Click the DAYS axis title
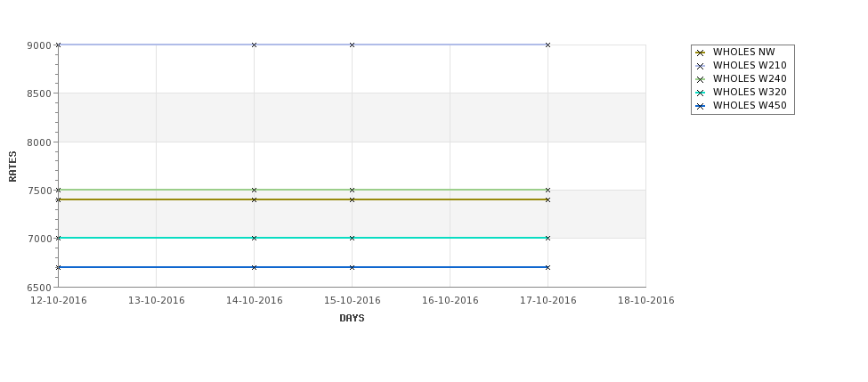The width and height of the screenshot is (868, 382). [352, 319]
